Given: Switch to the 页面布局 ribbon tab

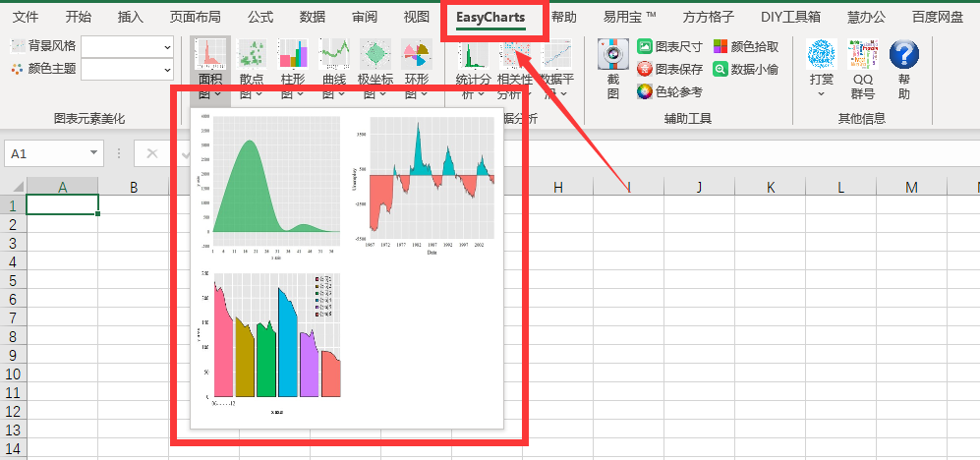Looking at the screenshot, I should 195,17.
